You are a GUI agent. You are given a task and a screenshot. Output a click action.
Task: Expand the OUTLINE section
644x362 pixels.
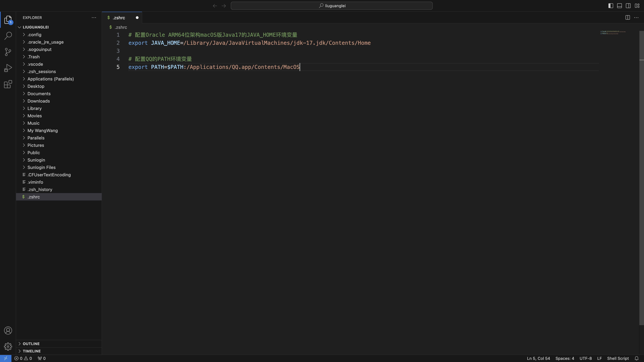(x=59, y=344)
